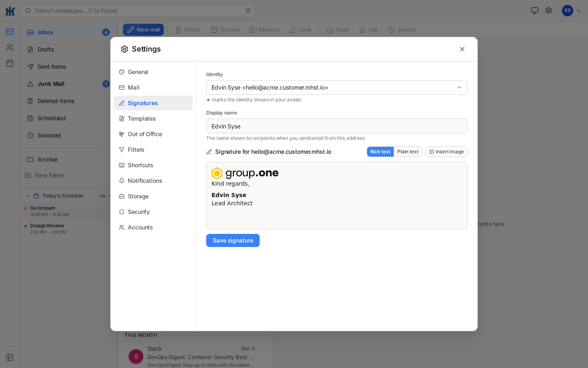
Task: Open the Settings gear icon in top bar
Action: click(x=548, y=10)
